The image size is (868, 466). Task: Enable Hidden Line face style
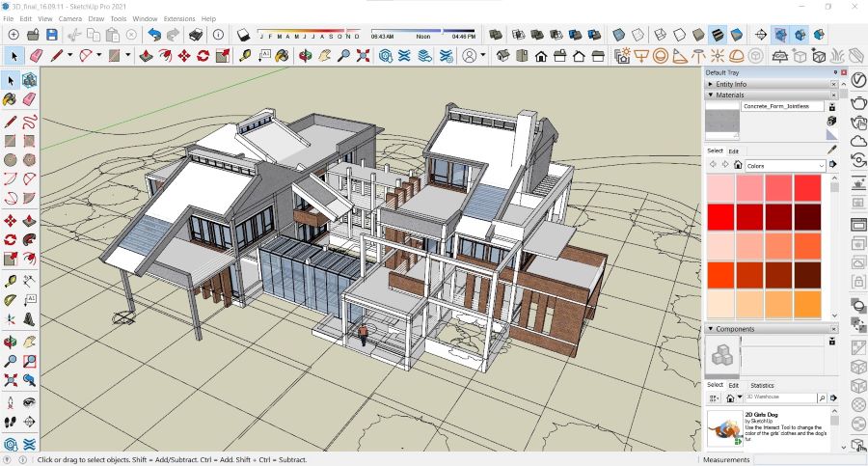(x=679, y=35)
